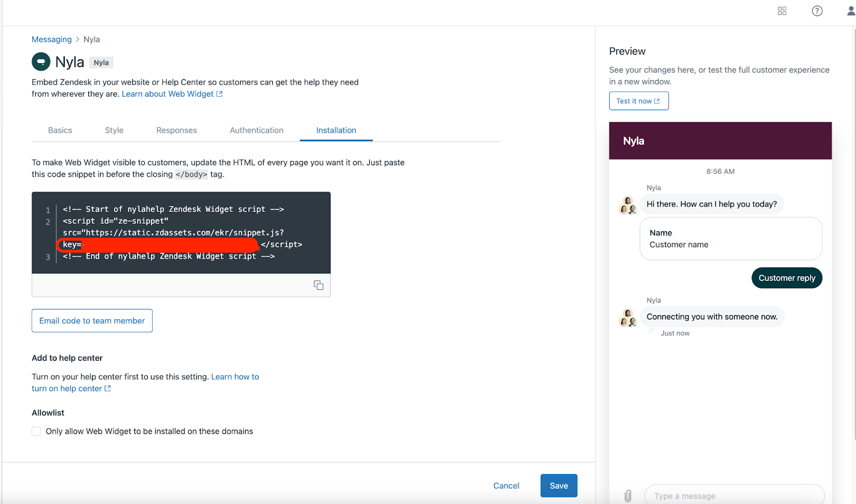Click the paperclip attachment icon in the preview chat
The width and height of the screenshot is (856, 504).
point(628,495)
